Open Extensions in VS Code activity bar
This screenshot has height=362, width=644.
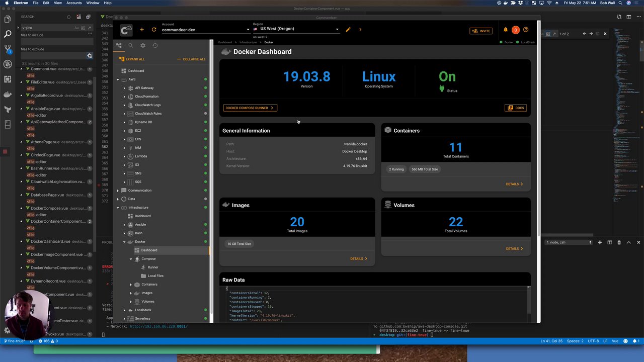pyautogui.click(x=7, y=79)
